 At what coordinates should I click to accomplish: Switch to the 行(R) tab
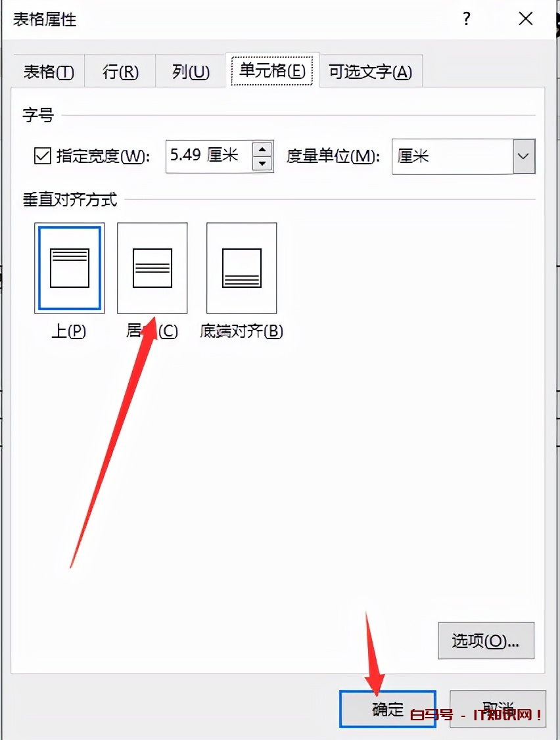120,72
